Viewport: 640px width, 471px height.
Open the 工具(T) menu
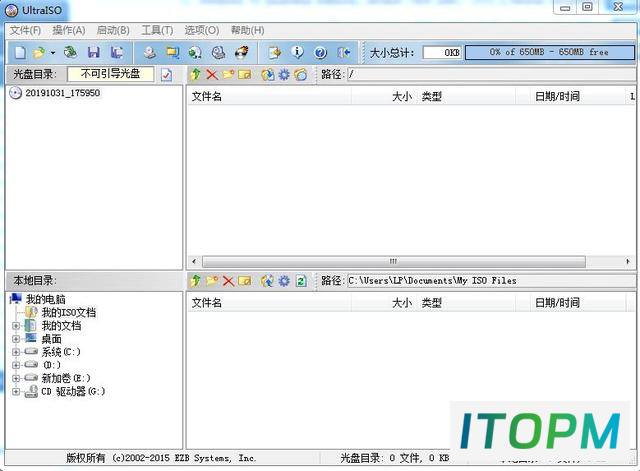point(157,30)
